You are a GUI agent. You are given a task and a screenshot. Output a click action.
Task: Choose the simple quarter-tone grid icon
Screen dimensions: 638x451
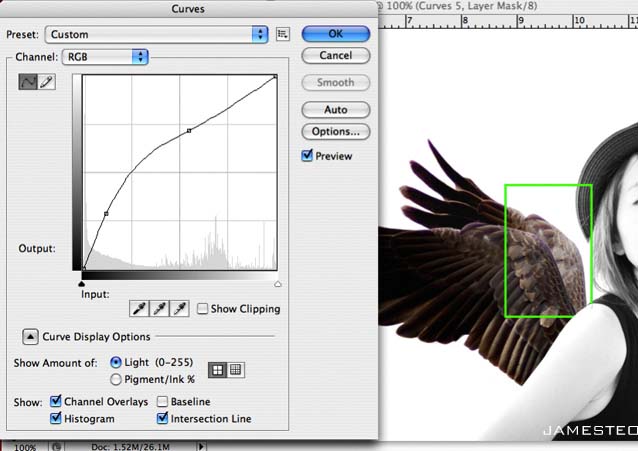pos(217,370)
